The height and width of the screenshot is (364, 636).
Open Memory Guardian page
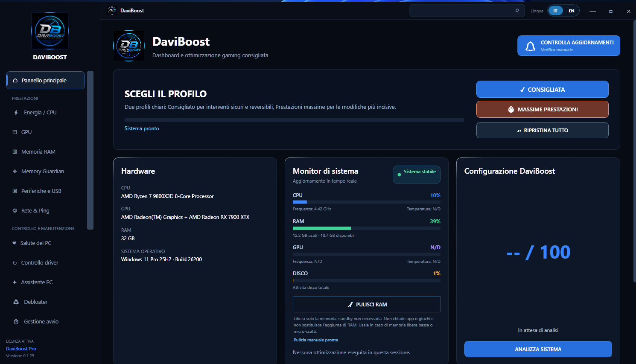point(46,172)
